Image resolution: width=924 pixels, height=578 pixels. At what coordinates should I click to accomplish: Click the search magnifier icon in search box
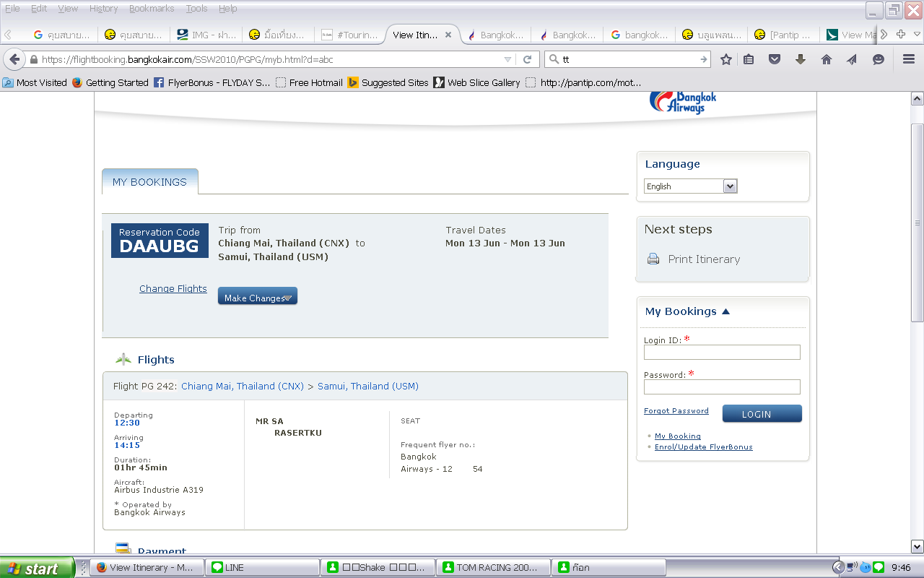pos(554,59)
